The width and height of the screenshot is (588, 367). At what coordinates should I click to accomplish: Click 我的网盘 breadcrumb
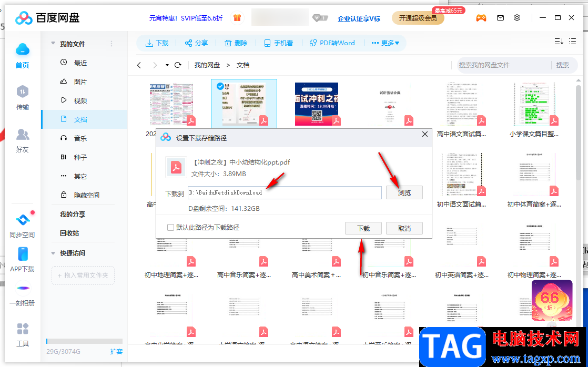tap(207, 65)
